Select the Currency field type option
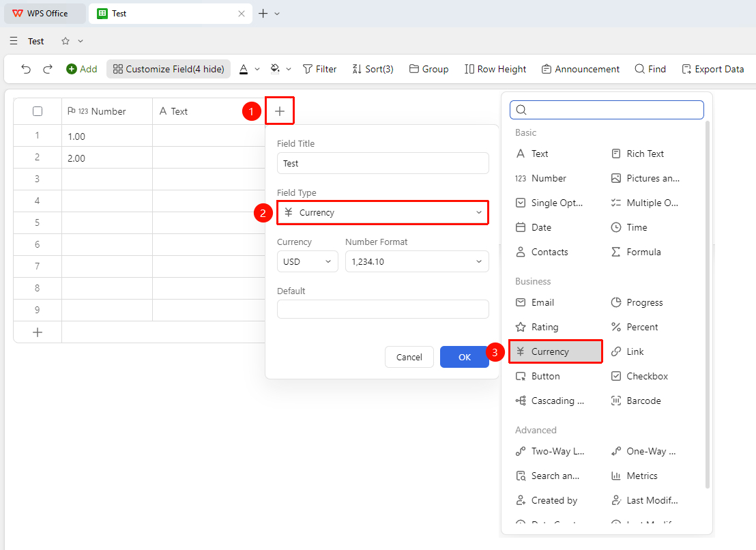756x550 pixels. pyautogui.click(x=556, y=352)
